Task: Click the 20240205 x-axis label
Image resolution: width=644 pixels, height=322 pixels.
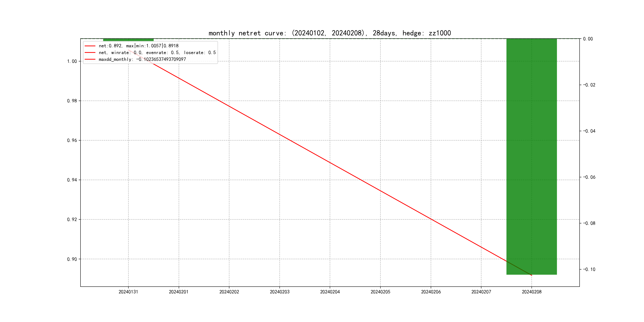Action: click(380, 292)
